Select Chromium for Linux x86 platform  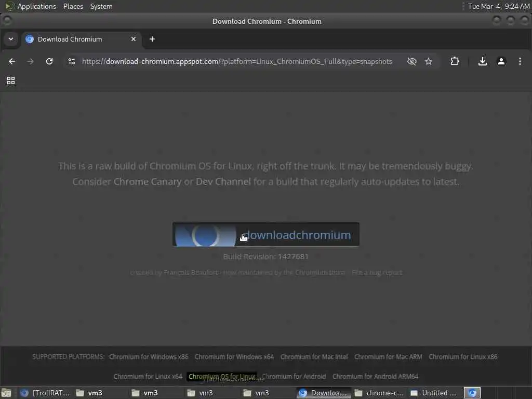pyautogui.click(x=463, y=356)
